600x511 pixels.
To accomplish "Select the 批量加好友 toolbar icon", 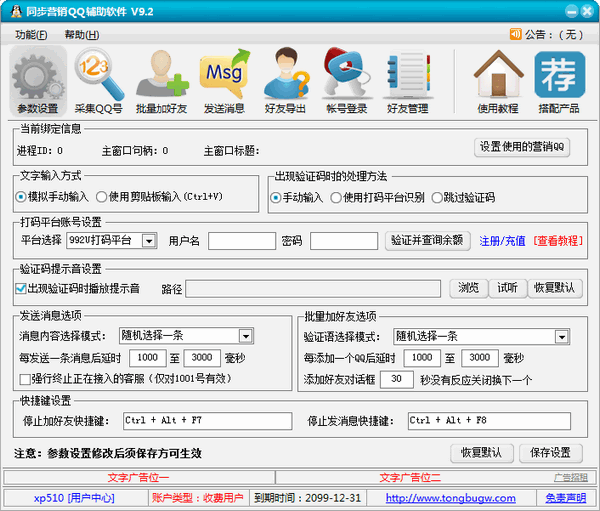I will point(161,82).
